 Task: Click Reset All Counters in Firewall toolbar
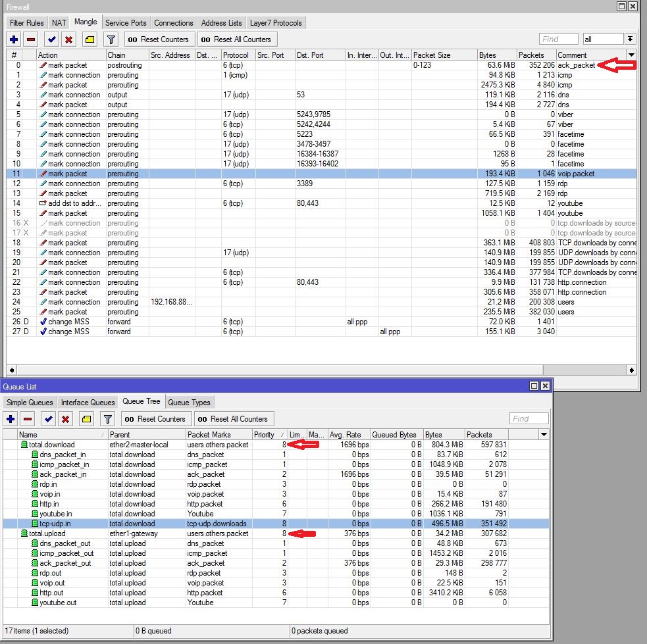point(237,39)
